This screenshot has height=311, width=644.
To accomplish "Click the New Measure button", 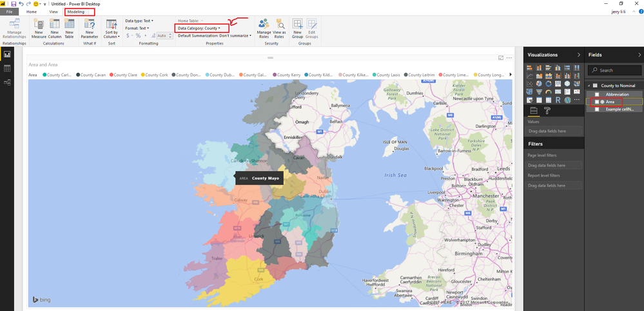I will tap(39, 28).
